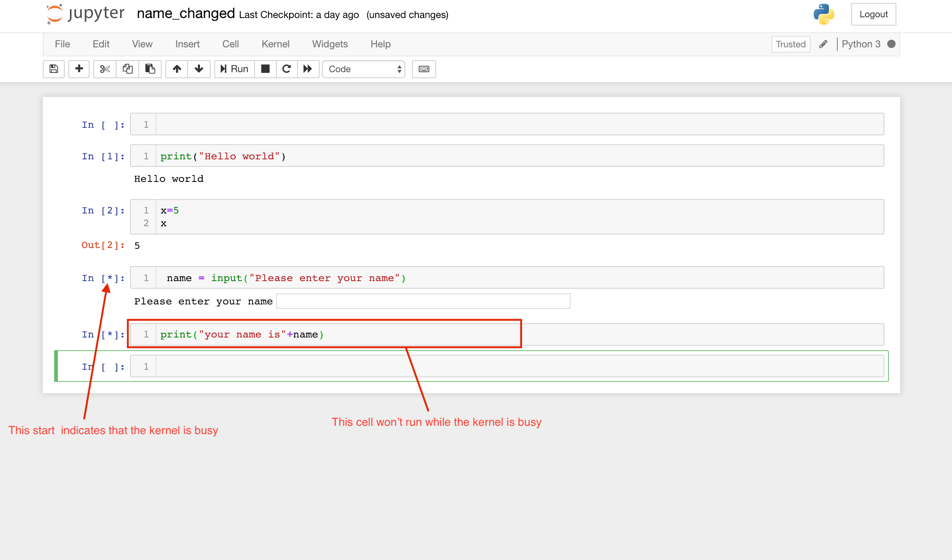Move selected cell up

pos(176,69)
